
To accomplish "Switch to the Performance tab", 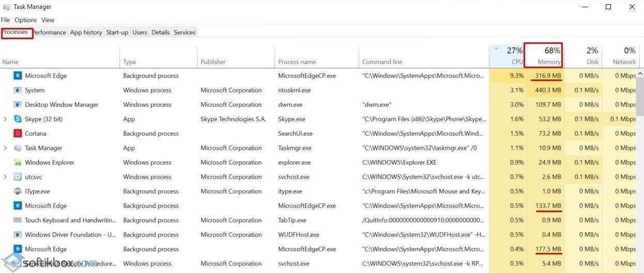I will pyautogui.click(x=50, y=33).
